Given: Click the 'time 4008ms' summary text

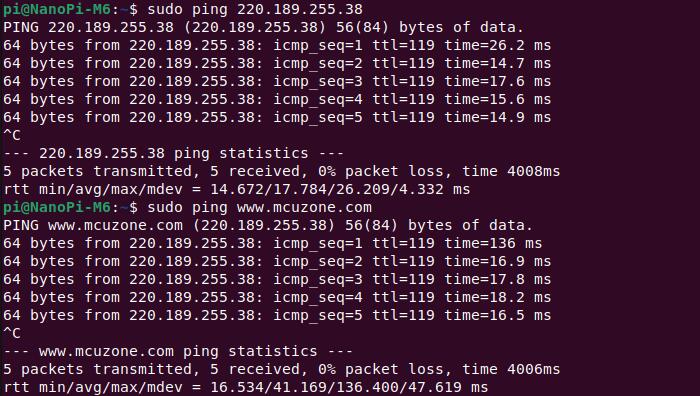Looking at the screenshot, I should 511,171.
